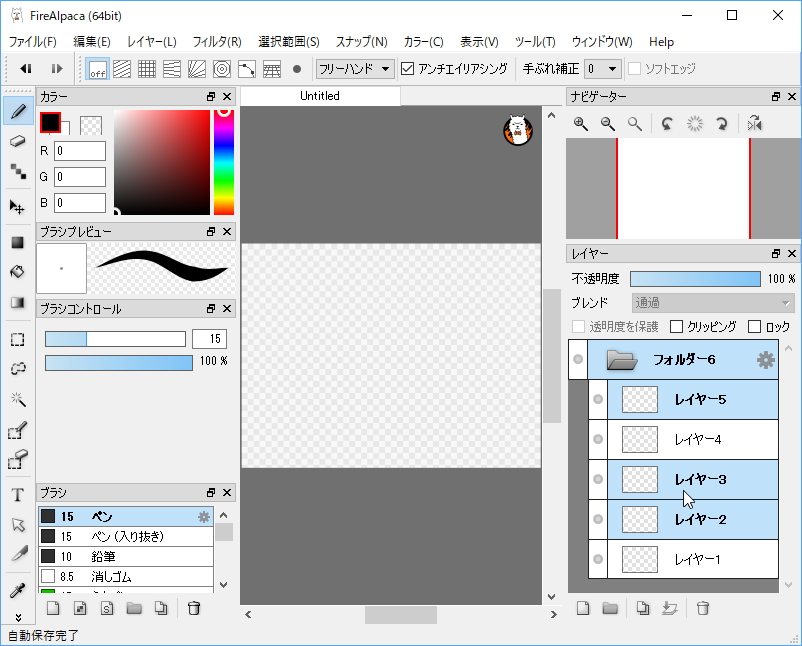Open フォルダー6 folder settings gear
The width and height of the screenshot is (802, 646).
click(766, 360)
